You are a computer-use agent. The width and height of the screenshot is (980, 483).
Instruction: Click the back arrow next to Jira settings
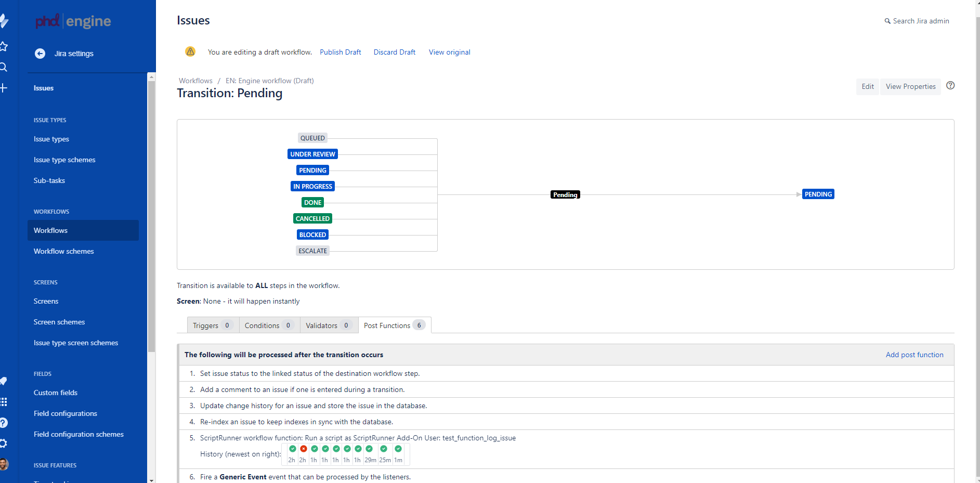(40, 53)
